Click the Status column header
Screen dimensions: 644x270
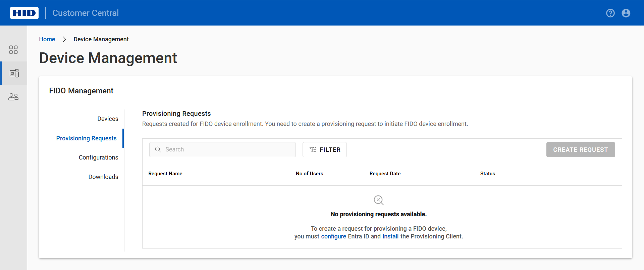pyautogui.click(x=487, y=174)
